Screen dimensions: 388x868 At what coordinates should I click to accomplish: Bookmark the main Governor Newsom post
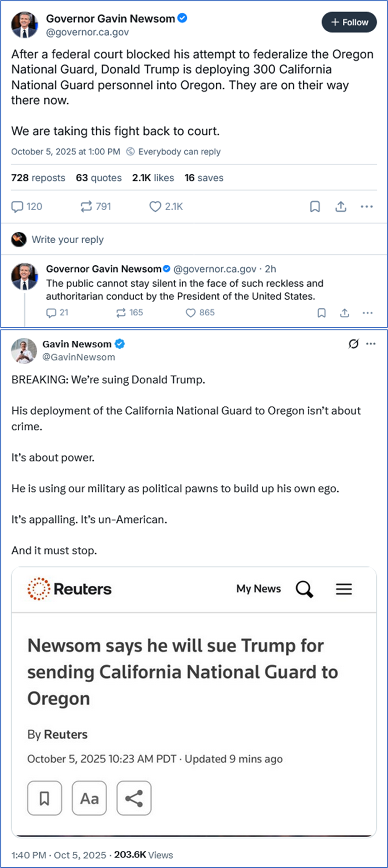[x=315, y=207]
